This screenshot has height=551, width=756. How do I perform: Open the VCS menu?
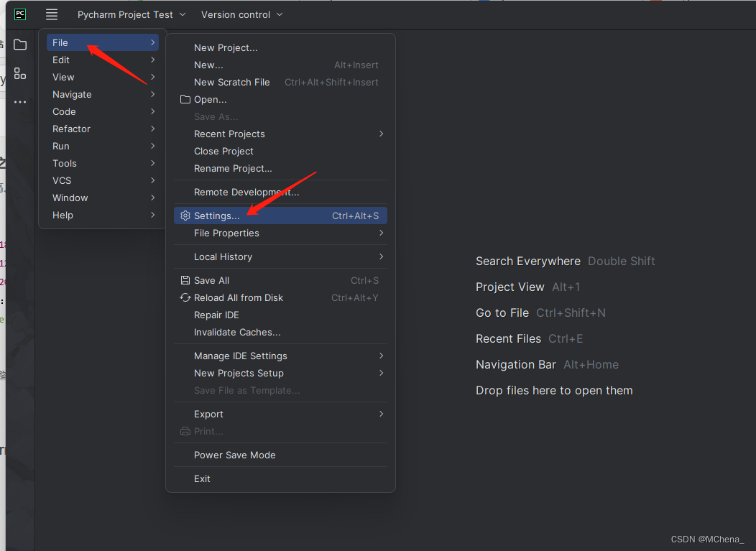(103, 180)
